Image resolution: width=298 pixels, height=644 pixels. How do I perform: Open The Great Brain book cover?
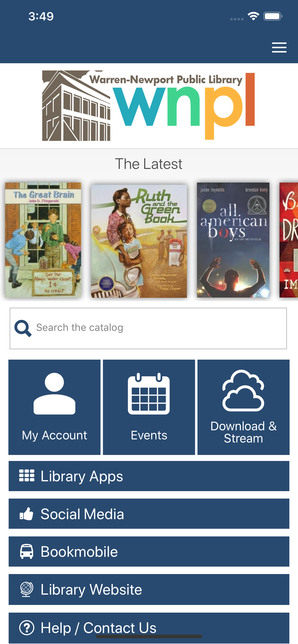(x=43, y=240)
